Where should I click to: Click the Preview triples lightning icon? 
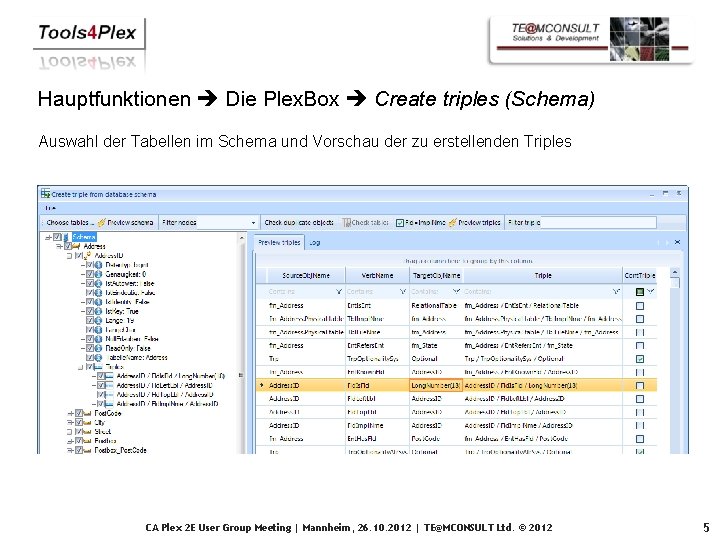[x=453, y=222]
